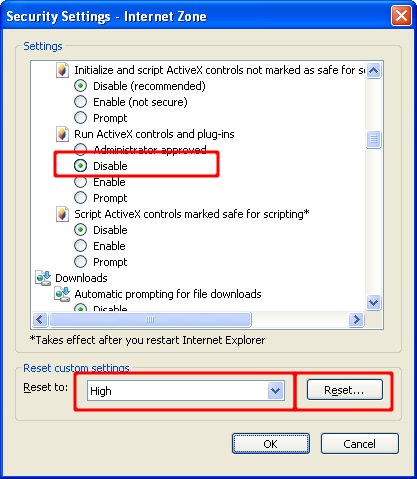
Task: Choose Administrator approved radio option
Action: 80,150
